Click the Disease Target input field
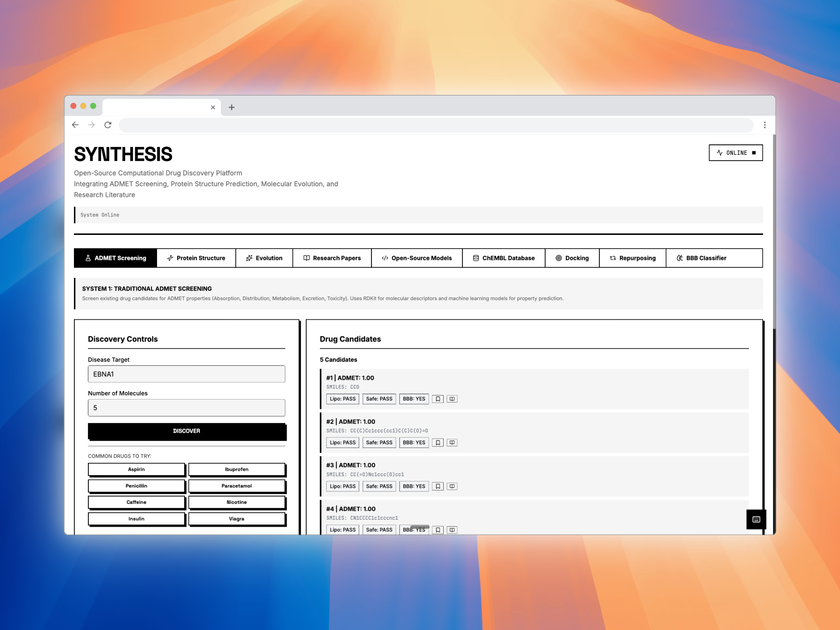This screenshot has width=840, height=630. [x=186, y=374]
